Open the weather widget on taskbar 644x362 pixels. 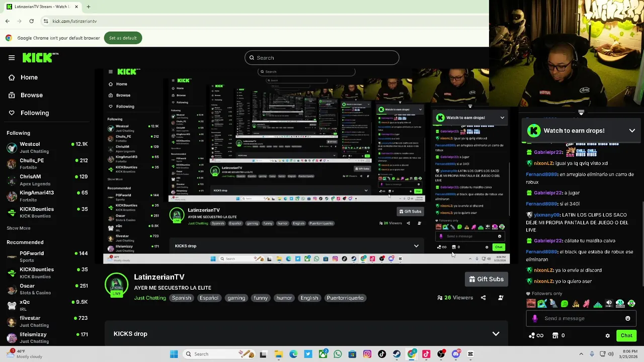(24, 354)
